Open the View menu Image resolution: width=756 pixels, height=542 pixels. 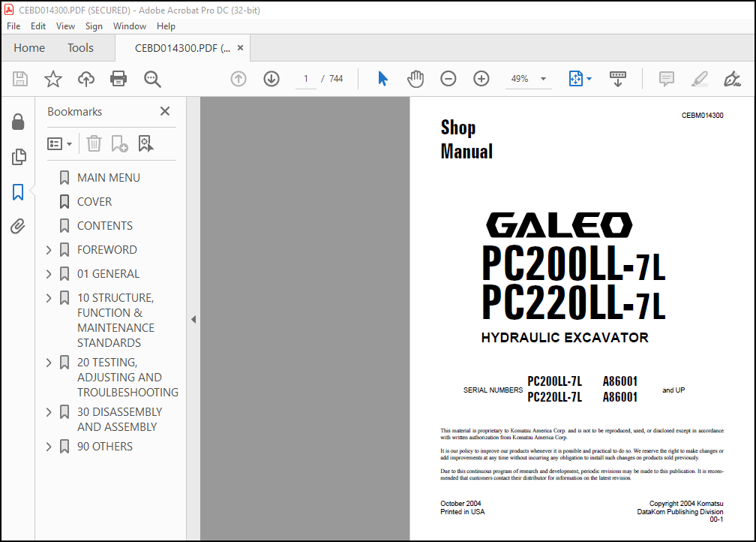click(65, 26)
